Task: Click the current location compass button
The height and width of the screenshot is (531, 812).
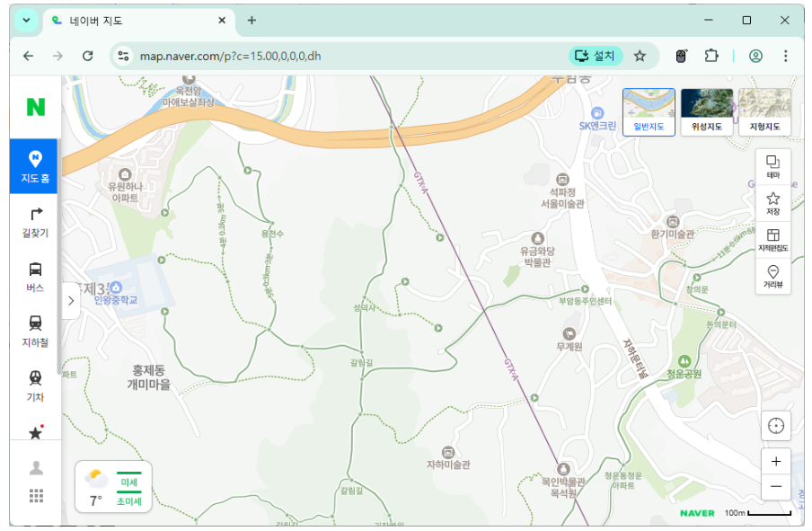Action: (775, 425)
